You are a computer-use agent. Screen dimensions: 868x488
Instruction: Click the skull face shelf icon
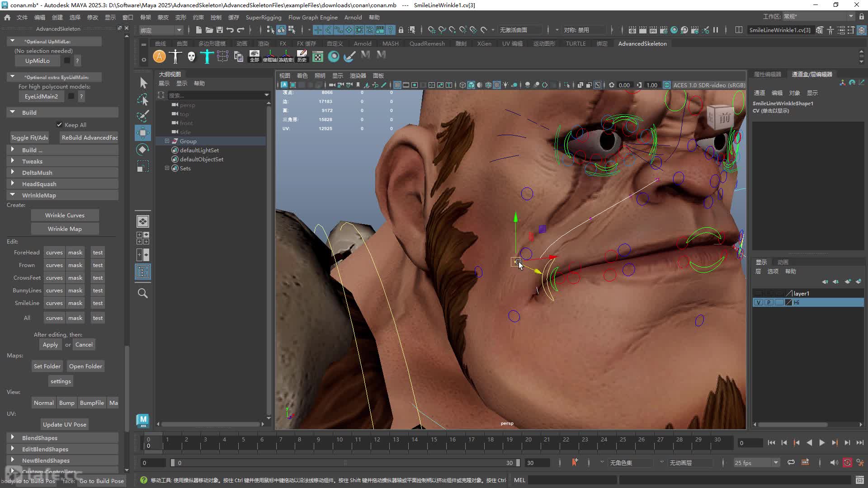pos(191,56)
